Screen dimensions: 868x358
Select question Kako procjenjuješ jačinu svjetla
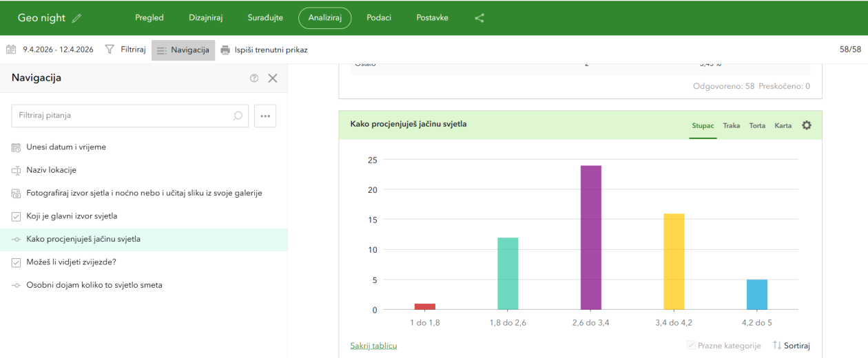coord(144,240)
